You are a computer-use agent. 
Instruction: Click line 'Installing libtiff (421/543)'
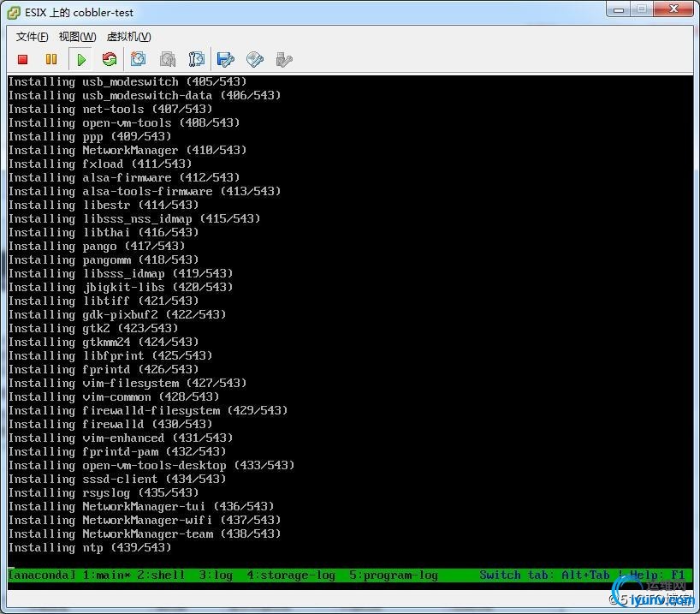104,301
